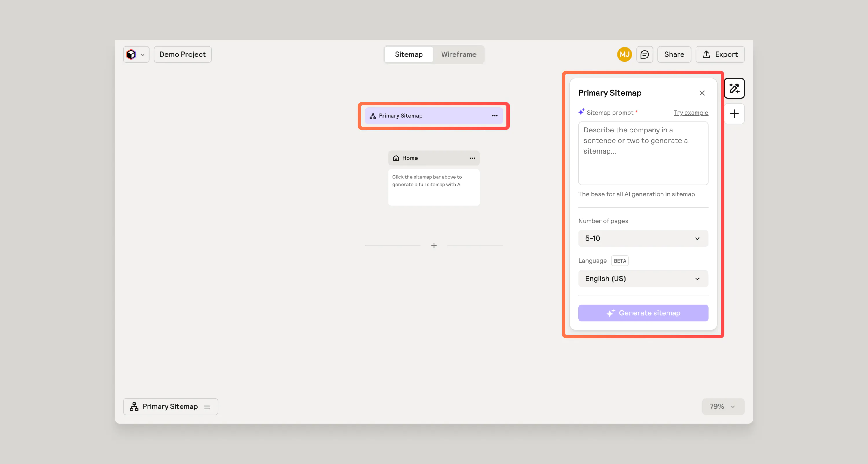Click the Share button
This screenshot has width=868, height=464.
pyautogui.click(x=674, y=54)
